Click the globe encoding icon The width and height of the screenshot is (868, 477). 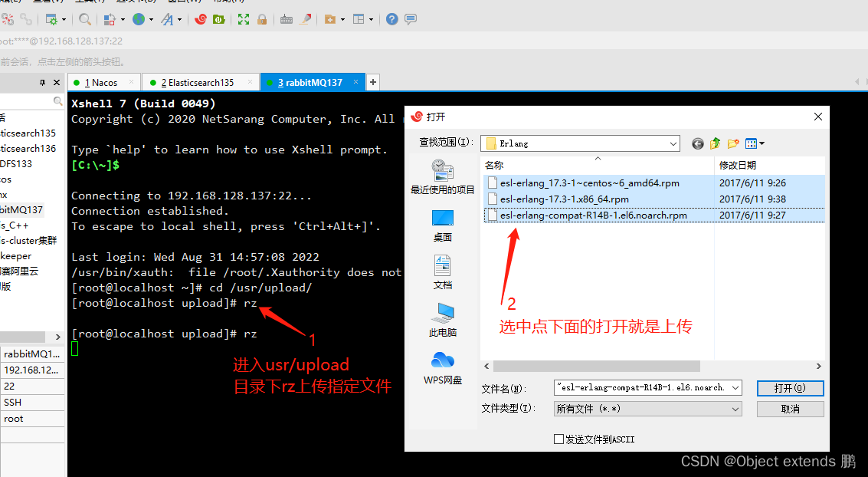(139, 19)
